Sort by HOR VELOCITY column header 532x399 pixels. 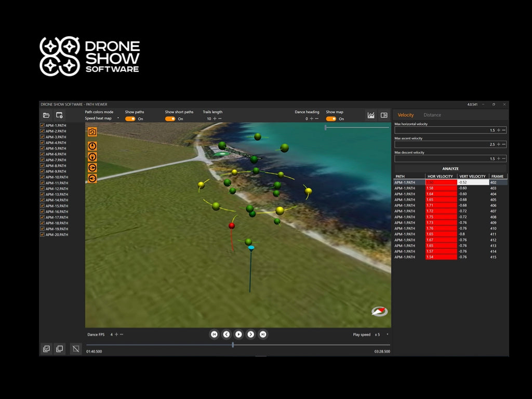441,177
